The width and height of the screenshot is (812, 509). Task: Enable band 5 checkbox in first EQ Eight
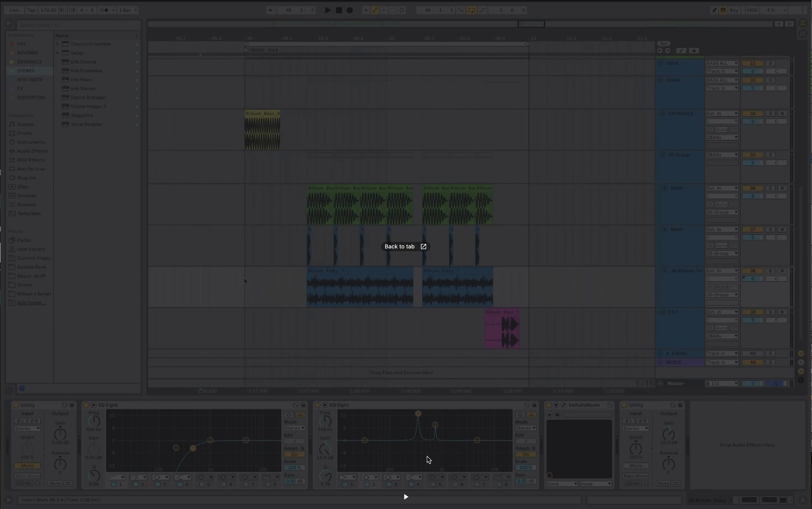tap(202, 484)
